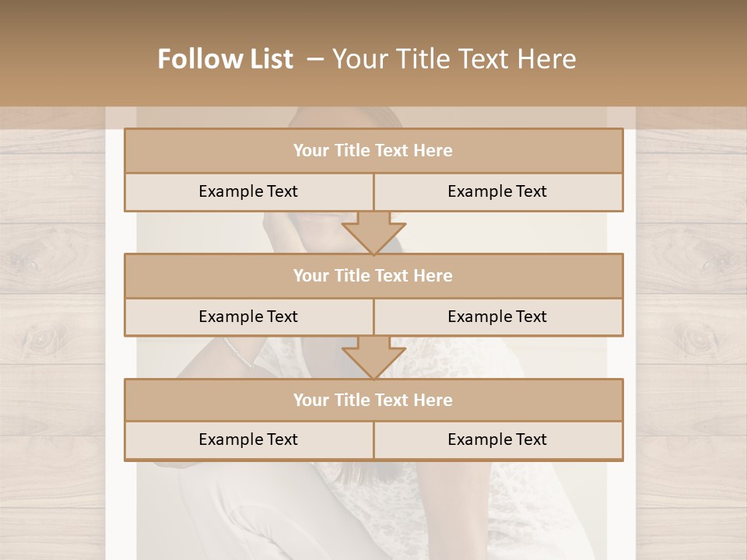Image resolution: width=747 pixels, height=560 pixels.
Task: Click the brown header band left of the title
Action: click(70, 54)
